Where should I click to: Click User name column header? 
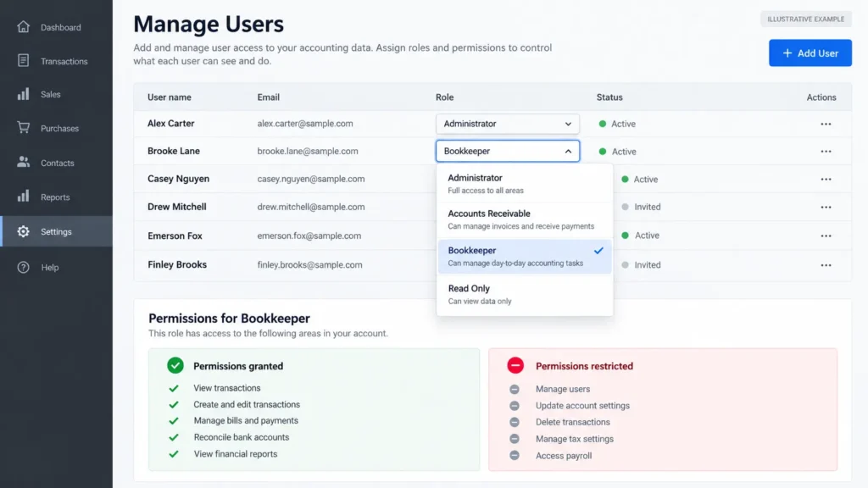170,97
